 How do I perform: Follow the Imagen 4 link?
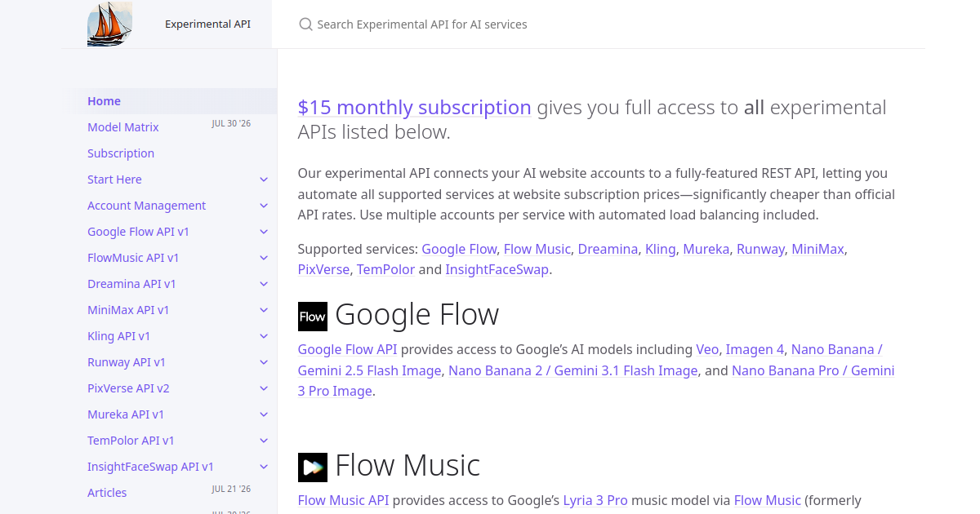[x=755, y=349]
